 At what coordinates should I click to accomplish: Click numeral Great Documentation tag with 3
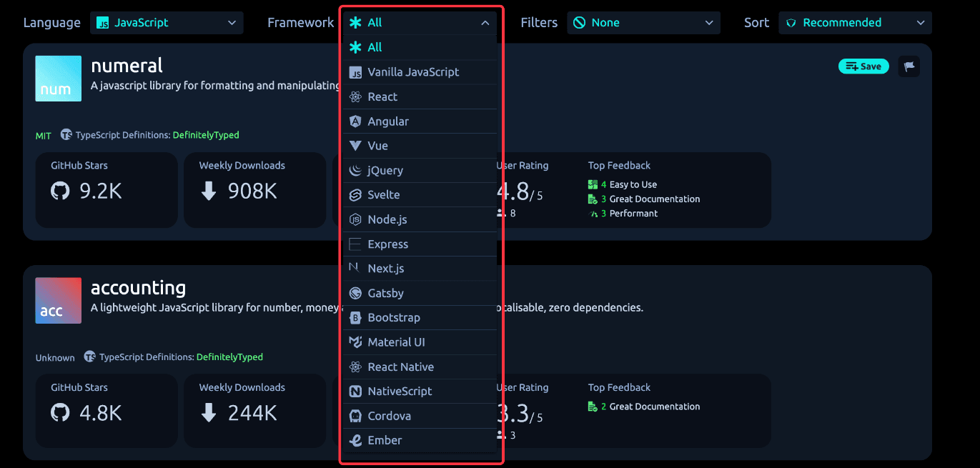pos(644,199)
